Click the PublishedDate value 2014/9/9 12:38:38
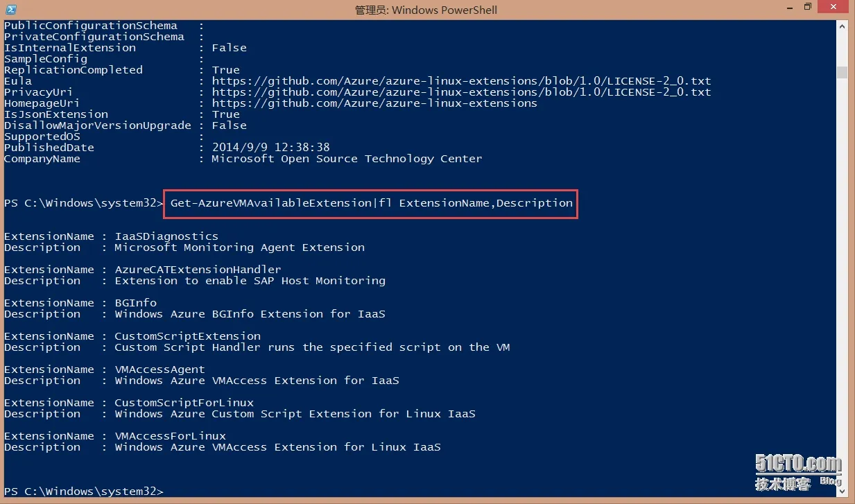The image size is (855, 504). (270, 148)
